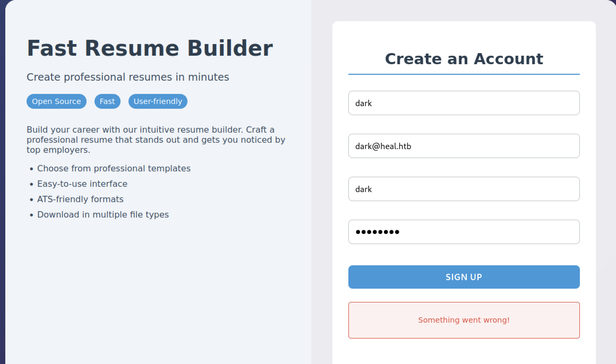Select the 'Fast' pill badge
616x364 pixels.
(x=107, y=101)
